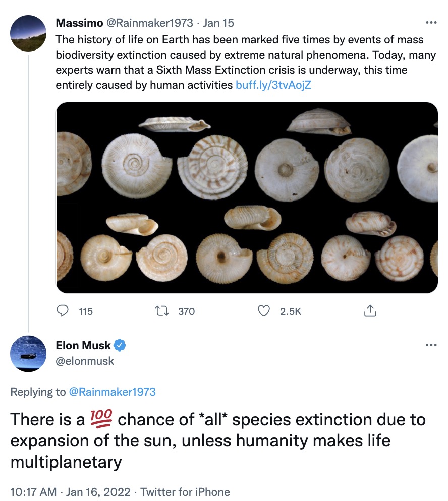
Task: Open Elon Musk's profile avatar
Action: (x=28, y=354)
